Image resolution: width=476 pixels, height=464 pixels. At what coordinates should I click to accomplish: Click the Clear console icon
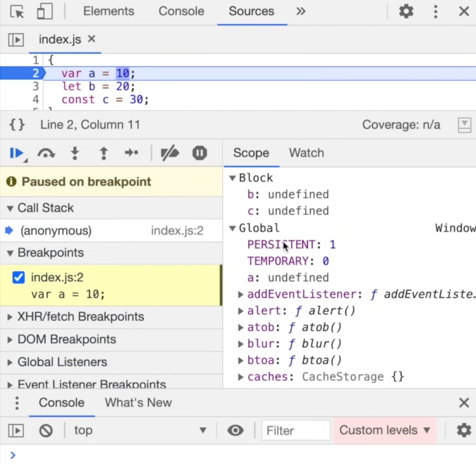click(x=46, y=430)
